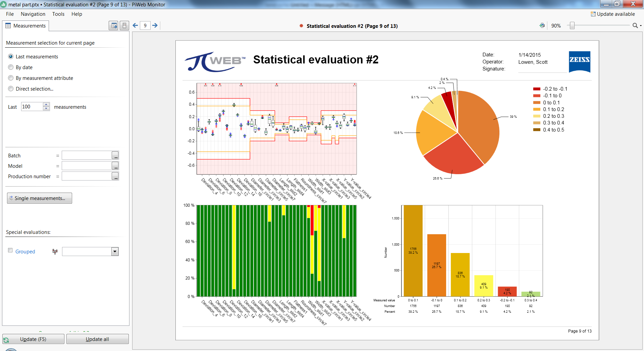Click the zoom slider handle

pyautogui.click(x=572, y=26)
